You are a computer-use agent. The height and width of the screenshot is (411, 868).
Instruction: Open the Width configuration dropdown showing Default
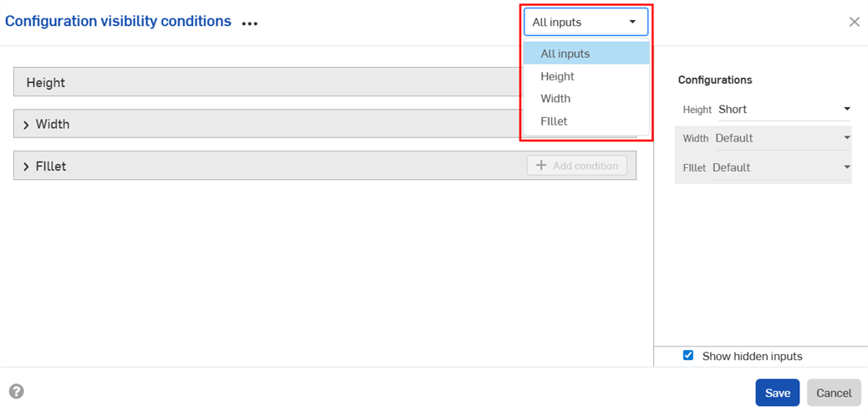[x=783, y=138]
